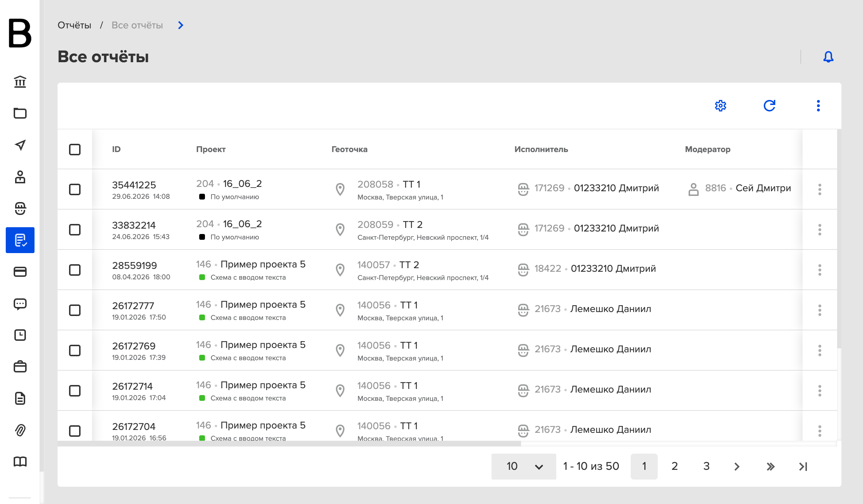This screenshot has height=504, width=863.
Task: Click the horizontal table scrollbar
Action: (289, 444)
